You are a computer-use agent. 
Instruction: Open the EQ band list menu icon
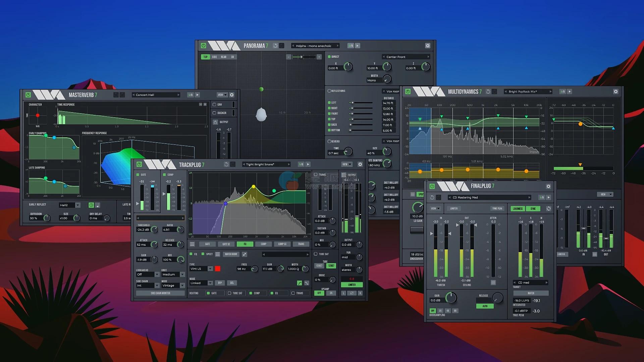(x=217, y=254)
